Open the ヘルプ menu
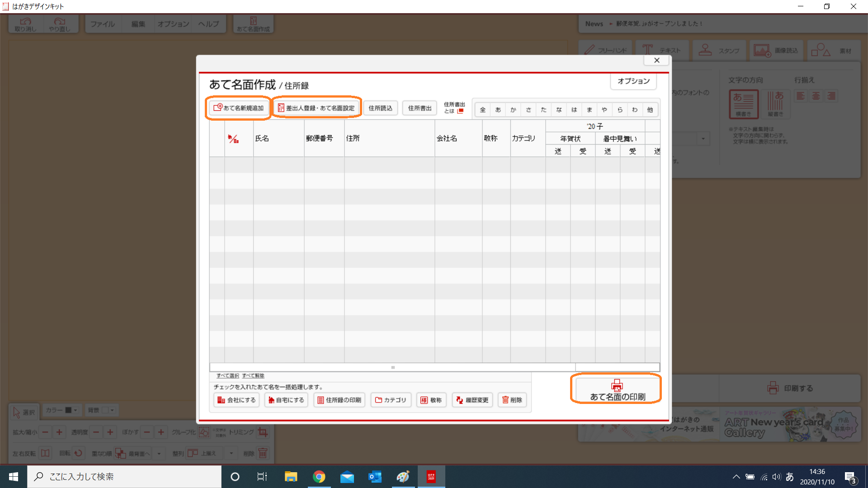Image resolution: width=868 pixels, height=488 pixels. click(x=208, y=24)
